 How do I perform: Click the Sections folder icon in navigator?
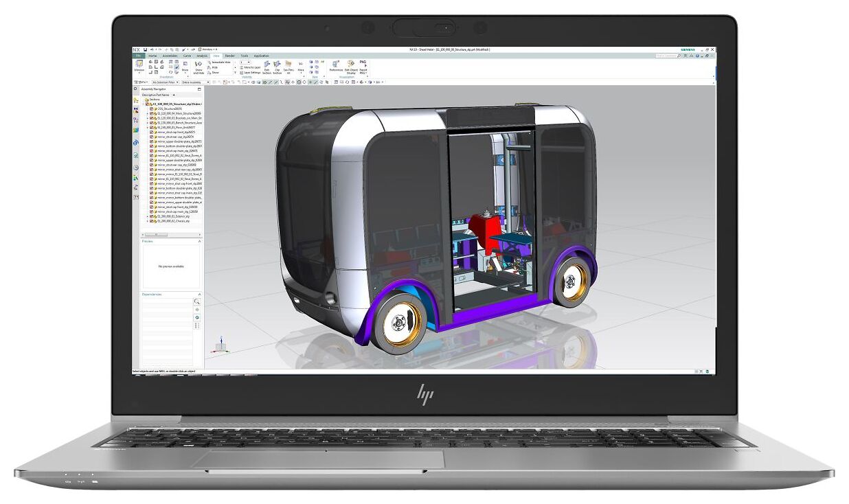coord(147,100)
